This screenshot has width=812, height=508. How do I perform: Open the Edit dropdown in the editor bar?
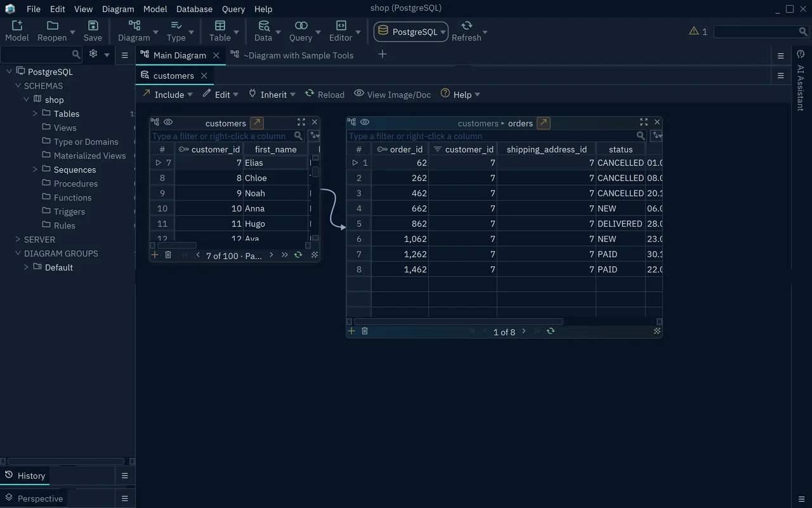click(x=221, y=94)
